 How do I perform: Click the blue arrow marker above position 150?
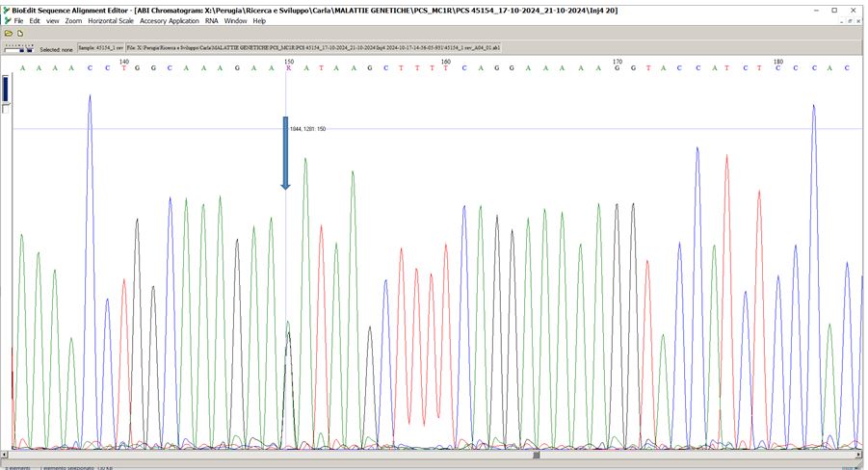pyautogui.click(x=285, y=154)
